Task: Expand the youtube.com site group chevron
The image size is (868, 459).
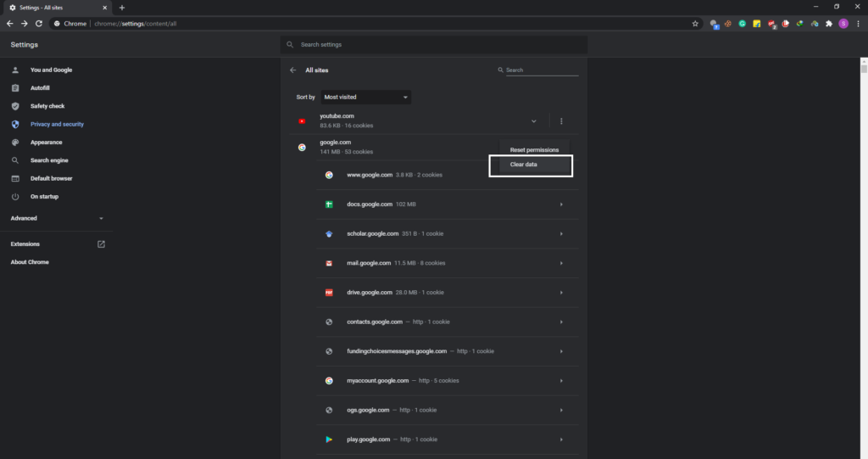Action: coord(534,120)
